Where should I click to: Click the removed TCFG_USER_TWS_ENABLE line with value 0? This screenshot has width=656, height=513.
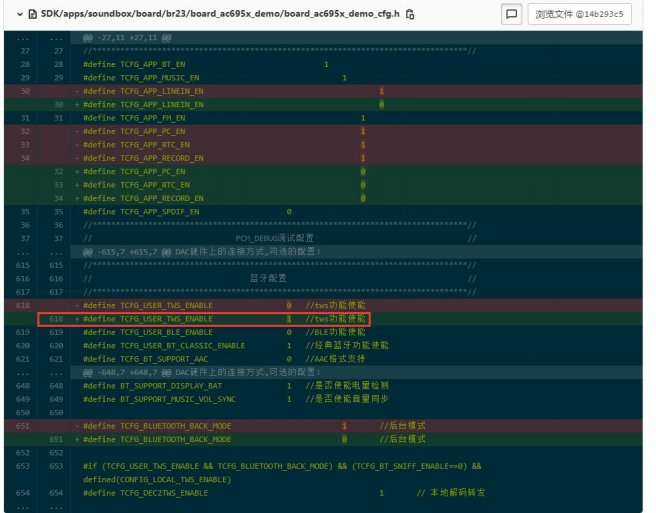click(x=356, y=305)
